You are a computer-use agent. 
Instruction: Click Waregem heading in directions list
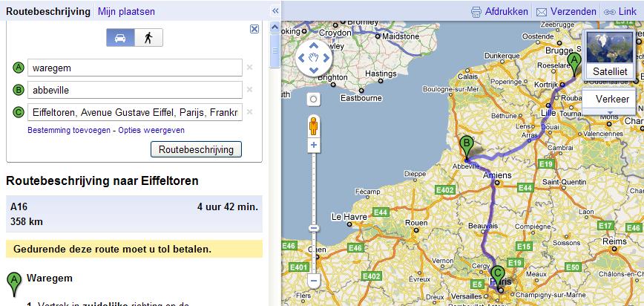coord(49,278)
